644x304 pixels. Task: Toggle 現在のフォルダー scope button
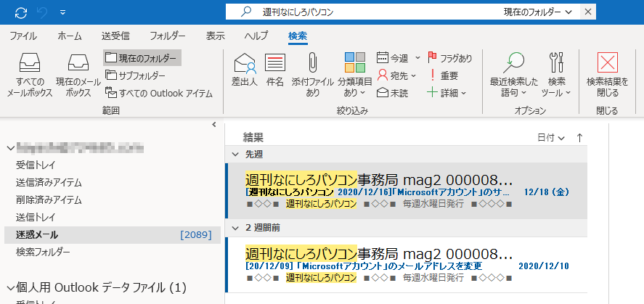coord(142,58)
